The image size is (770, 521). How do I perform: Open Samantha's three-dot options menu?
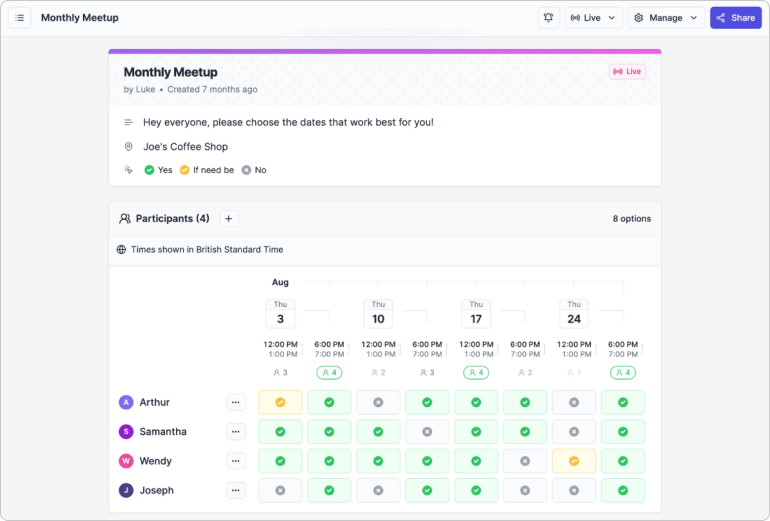click(236, 432)
